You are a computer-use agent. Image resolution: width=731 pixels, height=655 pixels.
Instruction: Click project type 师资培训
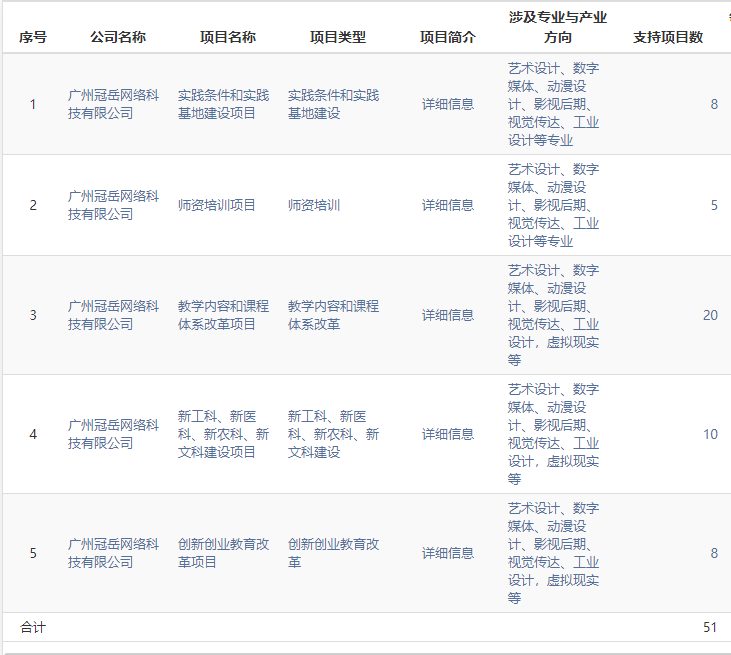pyautogui.click(x=314, y=205)
